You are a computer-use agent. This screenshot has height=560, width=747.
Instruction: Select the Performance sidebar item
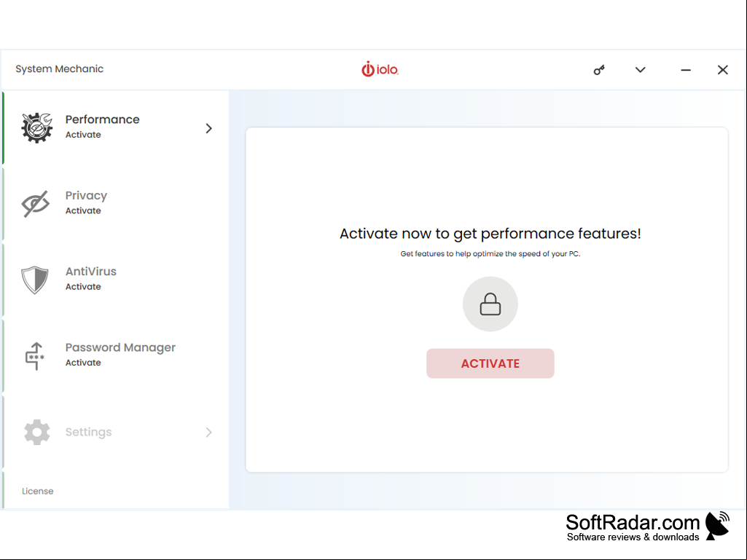pyautogui.click(x=116, y=127)
